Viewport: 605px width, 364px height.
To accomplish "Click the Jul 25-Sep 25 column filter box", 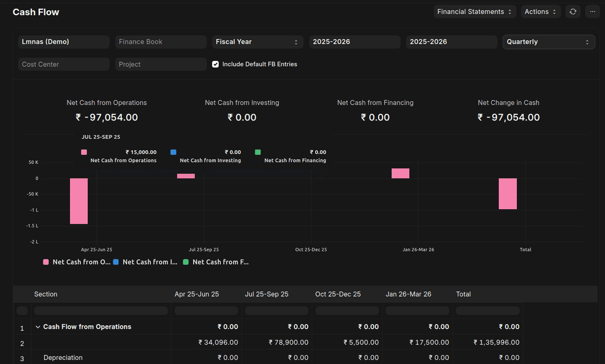I will [x=277, y=311].
